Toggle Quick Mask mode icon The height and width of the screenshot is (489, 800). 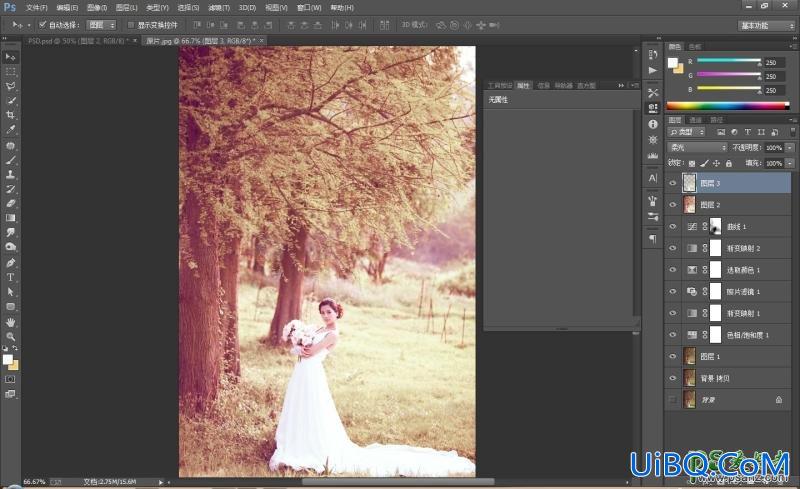pyautogui.click(x=10, y=379)
